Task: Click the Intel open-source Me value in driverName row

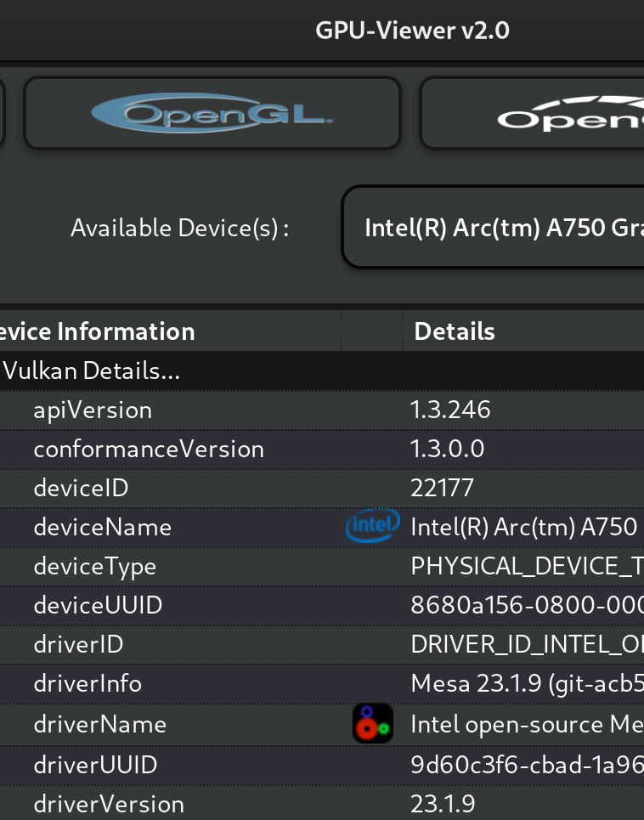Action: pos(528,724)
